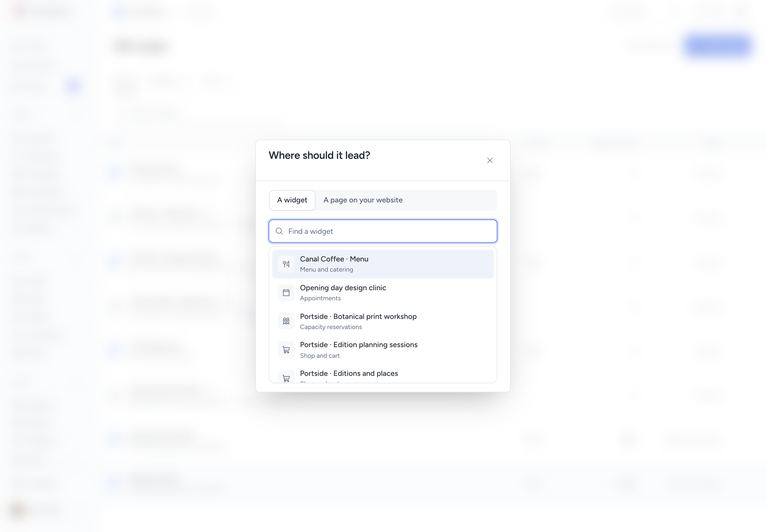
Task: Switch to 'A page on your website' tab
Action: coord(363,200)
